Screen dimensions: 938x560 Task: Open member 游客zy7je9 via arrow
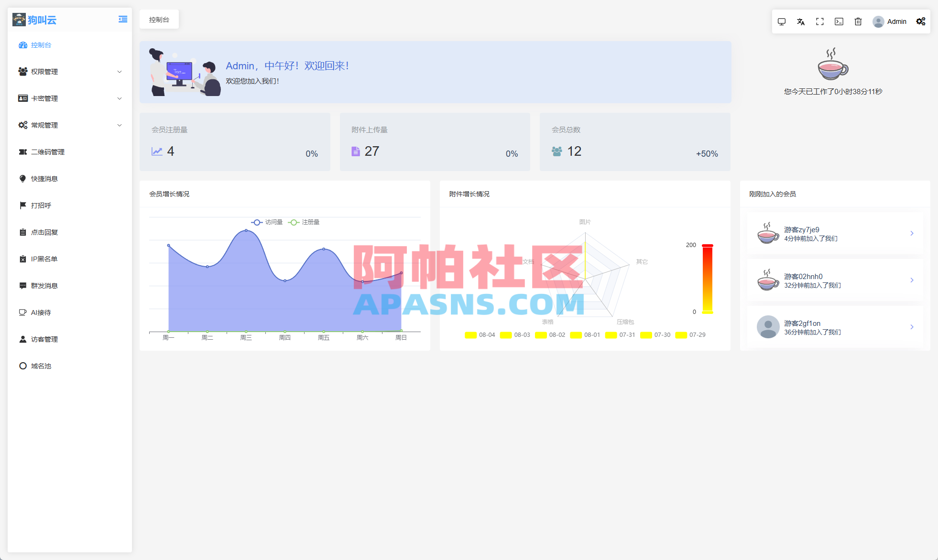click(912, 234)
